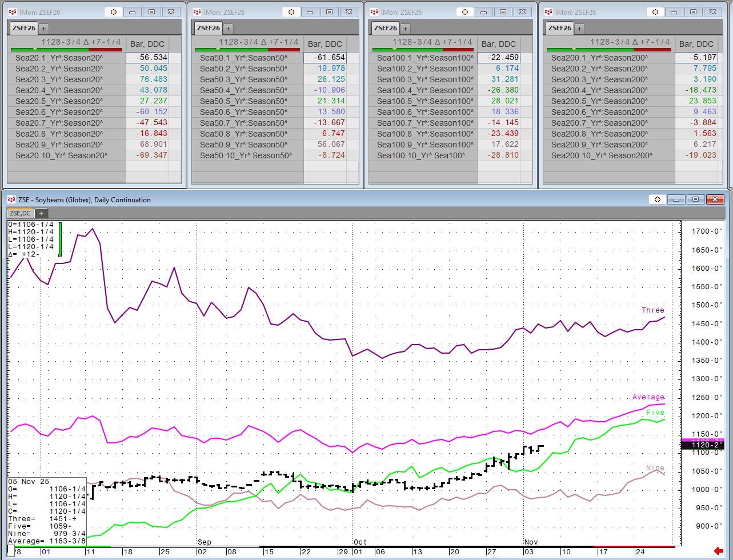Image resolution: width=733 pixels, height=560 pixels.
Task: Select ZSEF26 tab in the Season20 monitor window
Action: [x=23, y=28]
